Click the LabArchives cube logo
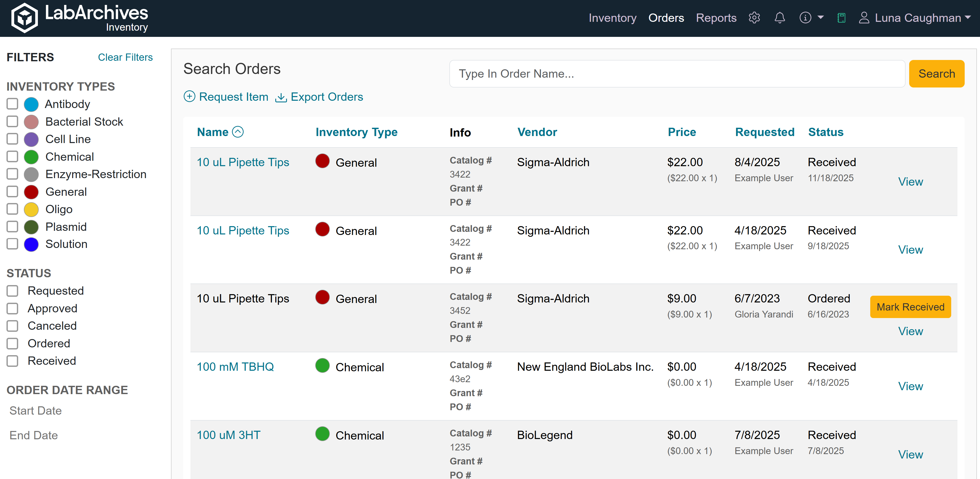The height and width of the screenshot is (479, 980). (x=25, y=18)
